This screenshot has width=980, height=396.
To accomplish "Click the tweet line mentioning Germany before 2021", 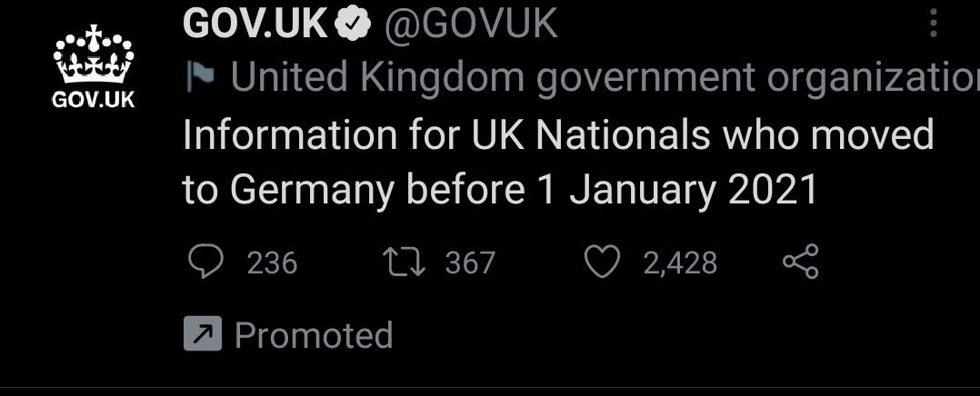I will tap(501, 190).
